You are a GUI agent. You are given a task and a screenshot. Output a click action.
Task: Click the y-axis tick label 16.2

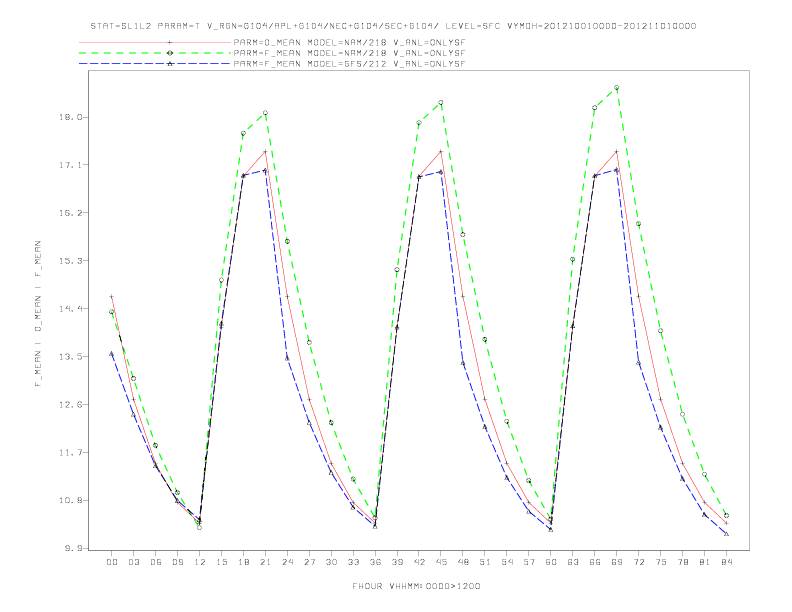tap(70, 213)
